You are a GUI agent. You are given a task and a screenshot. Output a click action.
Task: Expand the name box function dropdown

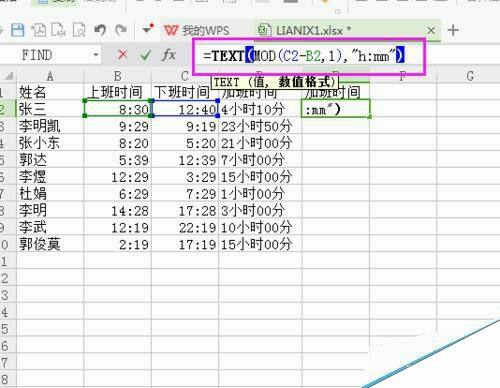tap(96, 55)
